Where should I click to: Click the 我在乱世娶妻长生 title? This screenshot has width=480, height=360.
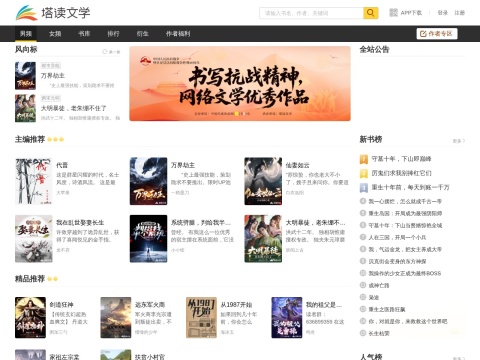point(80,223)
